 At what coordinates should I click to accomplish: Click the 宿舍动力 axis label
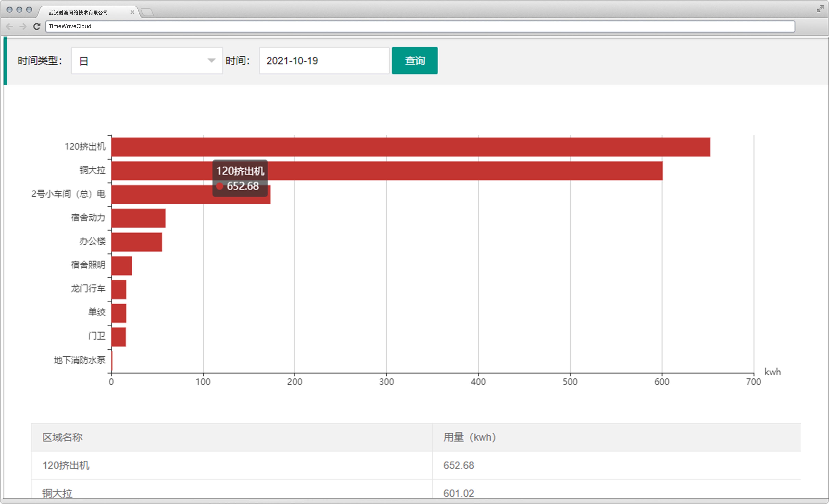(88, 217)
